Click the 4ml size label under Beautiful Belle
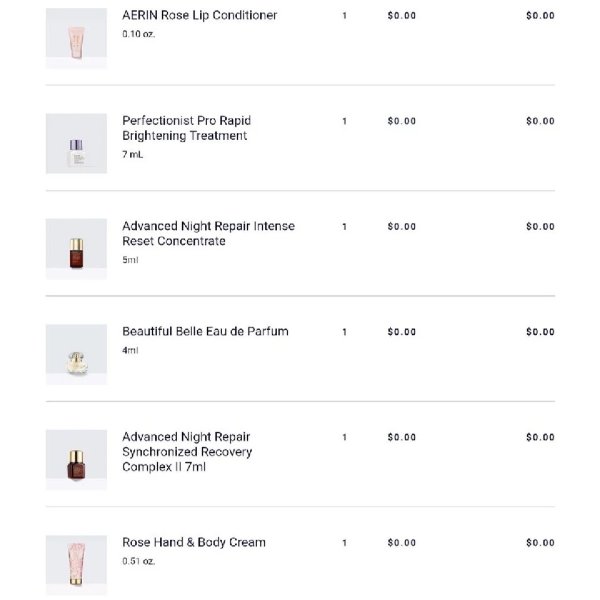This screenshot has height=600, width=600. tap(130, 350)
